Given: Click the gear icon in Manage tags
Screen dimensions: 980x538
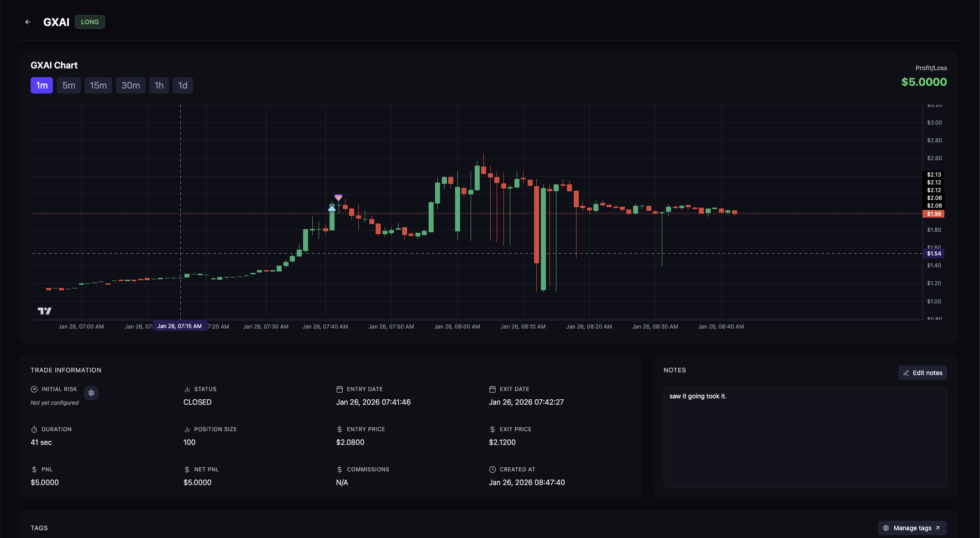Looking at the screenshot, I should [886, 528].
